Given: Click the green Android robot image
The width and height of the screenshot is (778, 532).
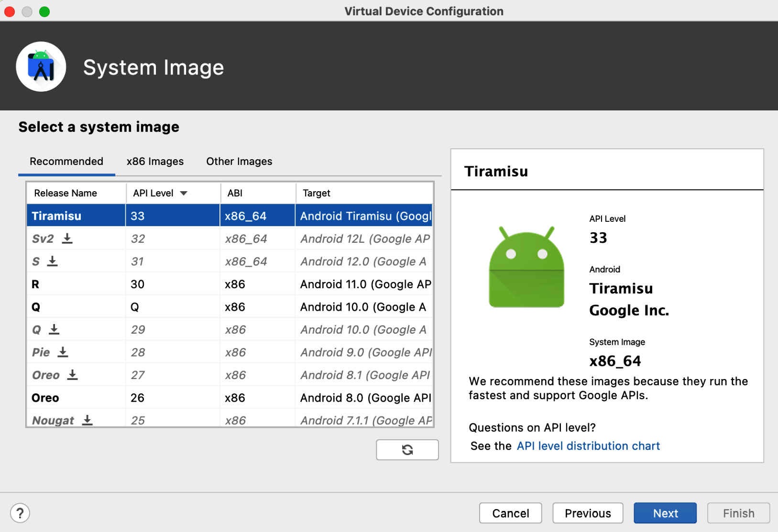Looking at the screenshot, I should [x=526, y=267].
